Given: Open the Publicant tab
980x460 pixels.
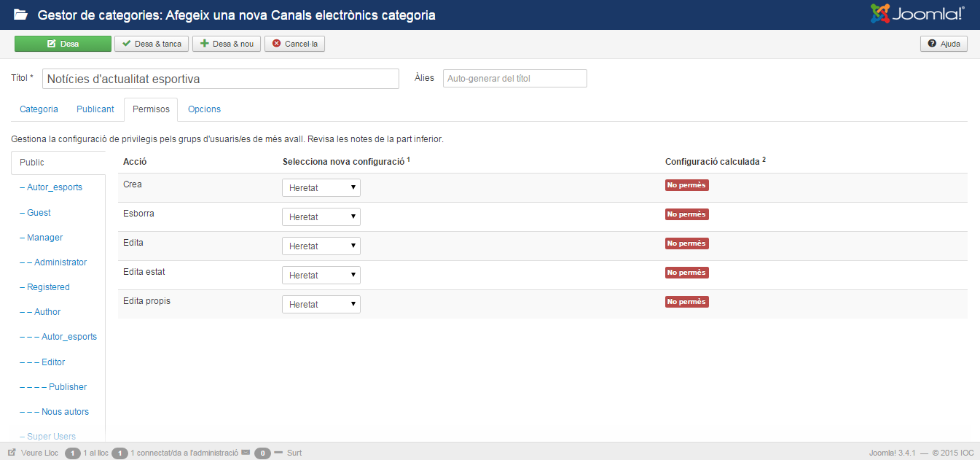Looking at the screenshot, I should [95, 109].
